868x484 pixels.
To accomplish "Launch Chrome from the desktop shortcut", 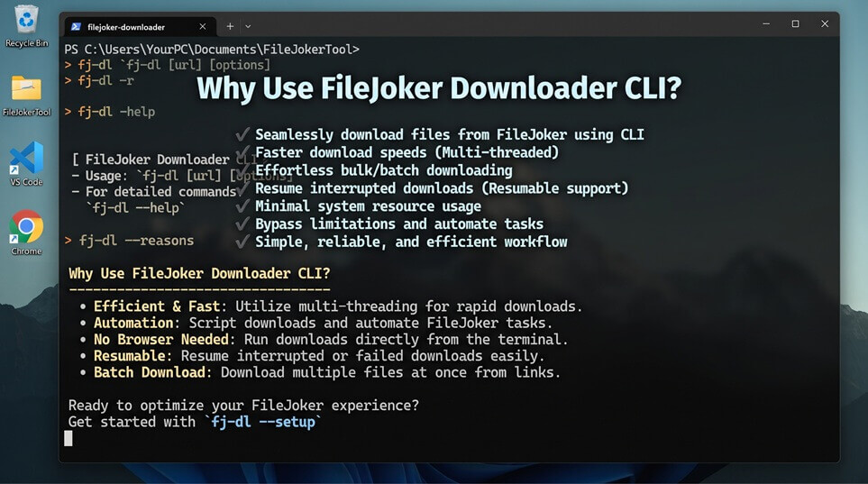I will (x=26, y=233).
